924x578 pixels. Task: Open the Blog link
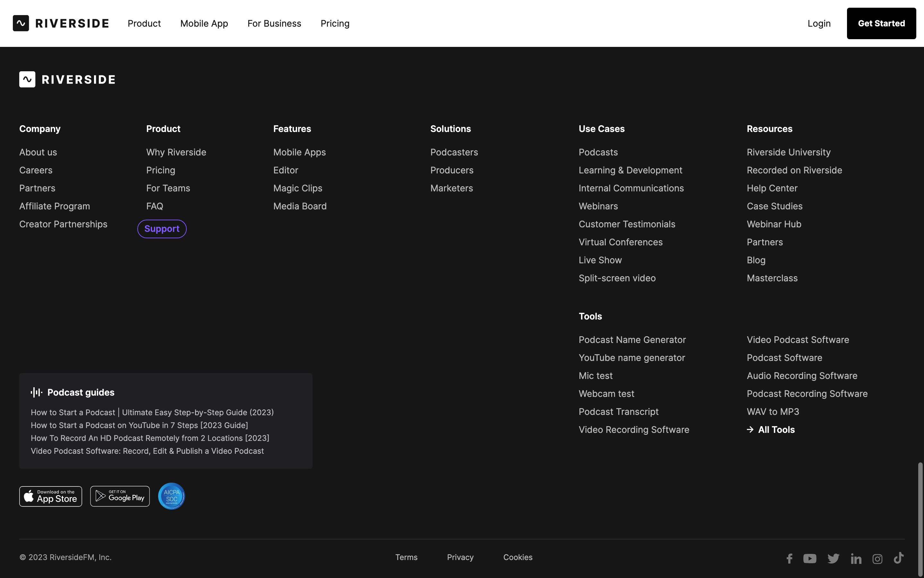756,260
